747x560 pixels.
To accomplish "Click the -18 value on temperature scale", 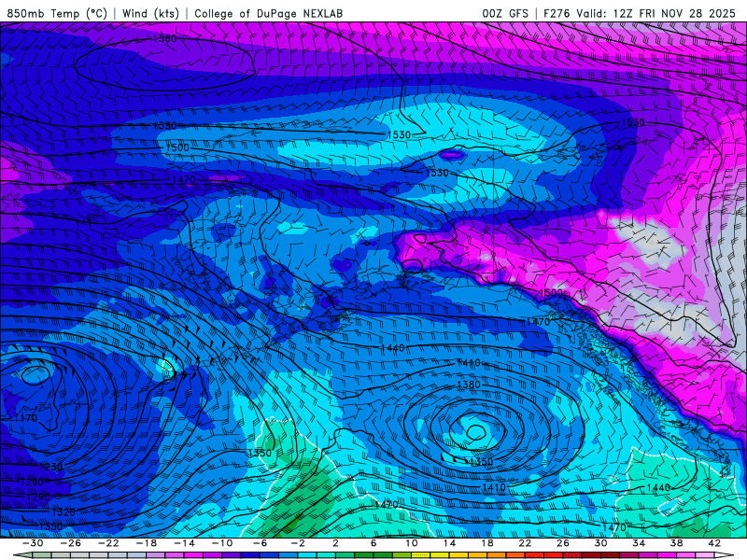I will 147,543.
